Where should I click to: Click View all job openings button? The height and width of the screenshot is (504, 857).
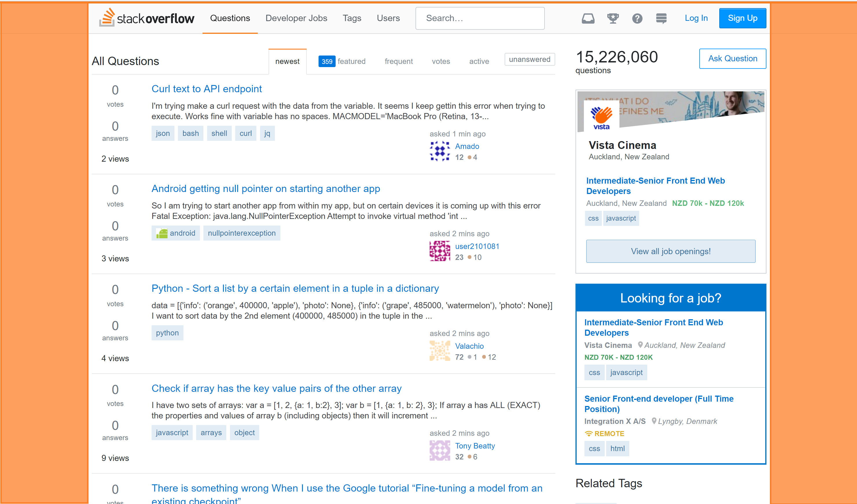(670, 251)
